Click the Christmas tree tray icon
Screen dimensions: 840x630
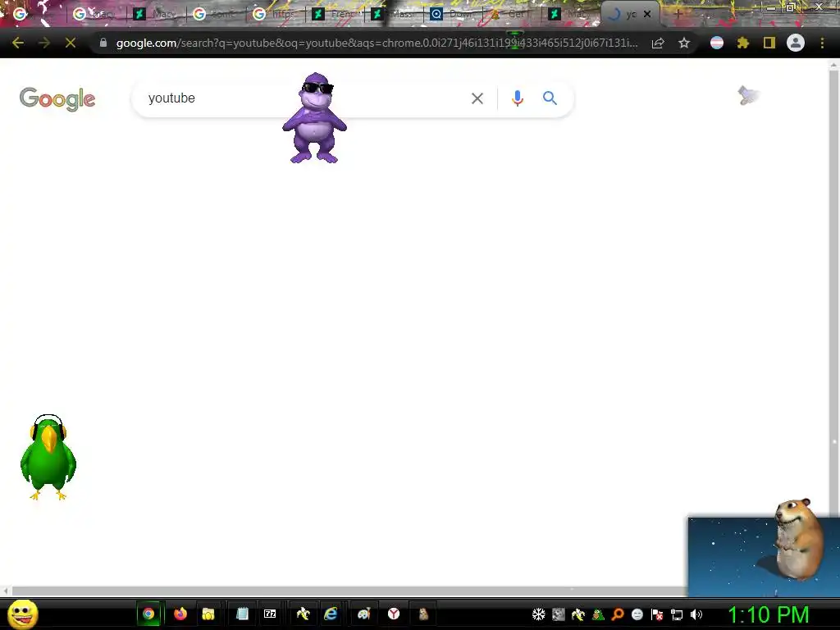[598, 614]
